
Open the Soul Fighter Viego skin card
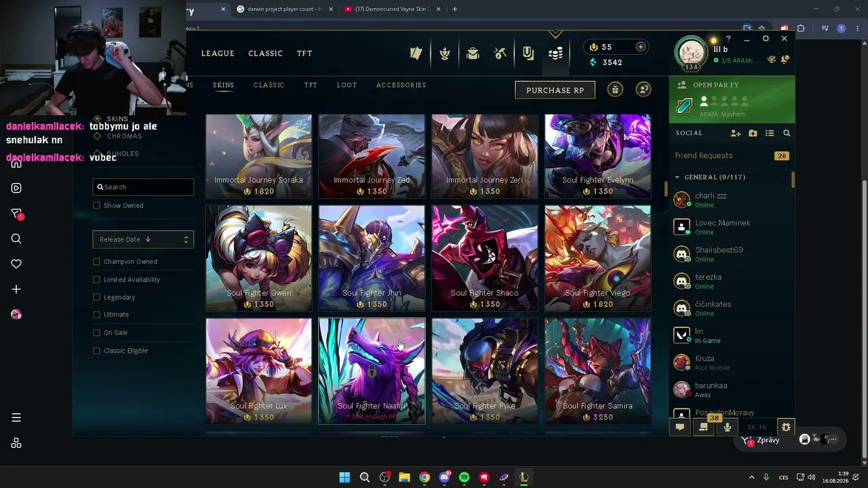coord(597,258)
